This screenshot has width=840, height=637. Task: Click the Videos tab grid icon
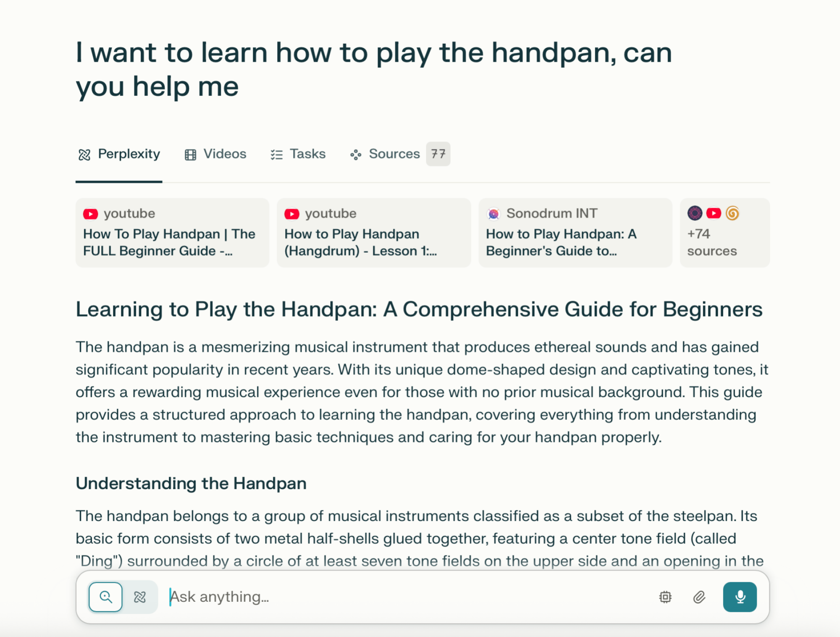tap(190, 155)
